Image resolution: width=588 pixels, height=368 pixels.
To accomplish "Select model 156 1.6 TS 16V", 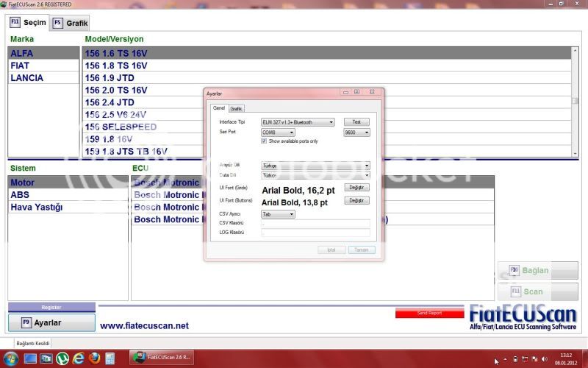I will 326,53.
